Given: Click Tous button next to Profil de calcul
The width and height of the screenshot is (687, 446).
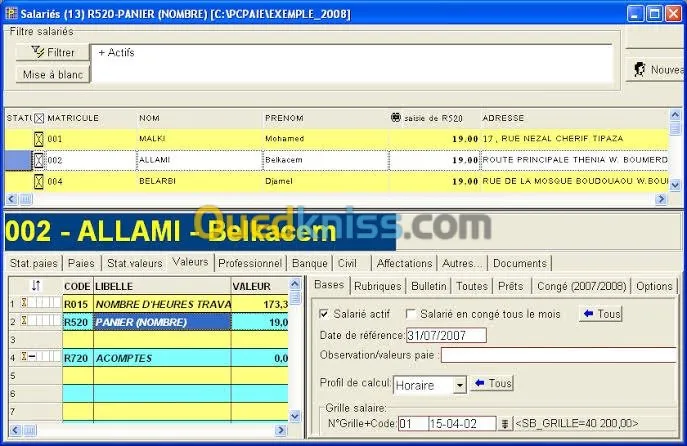Looking at the screenshot, I should [492, 384].
